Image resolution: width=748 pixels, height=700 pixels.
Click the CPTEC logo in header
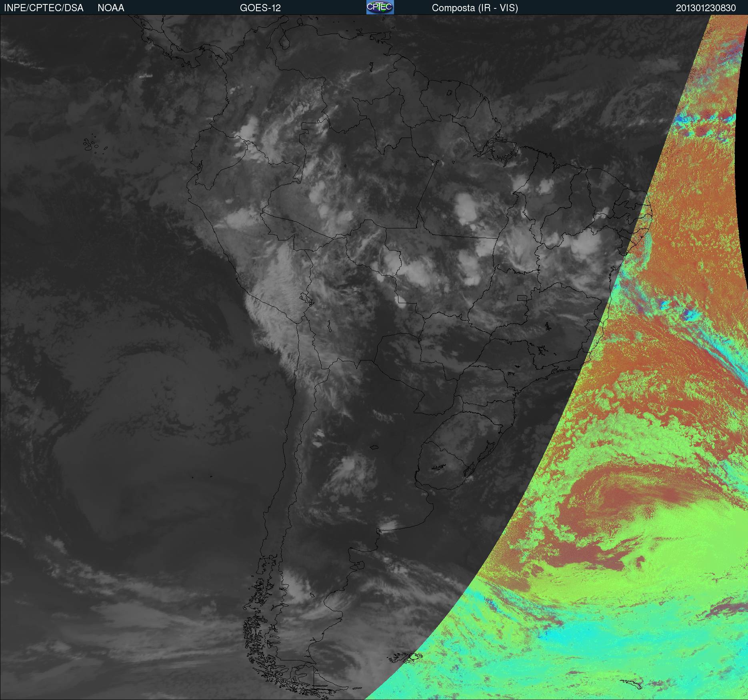(380, 7)
